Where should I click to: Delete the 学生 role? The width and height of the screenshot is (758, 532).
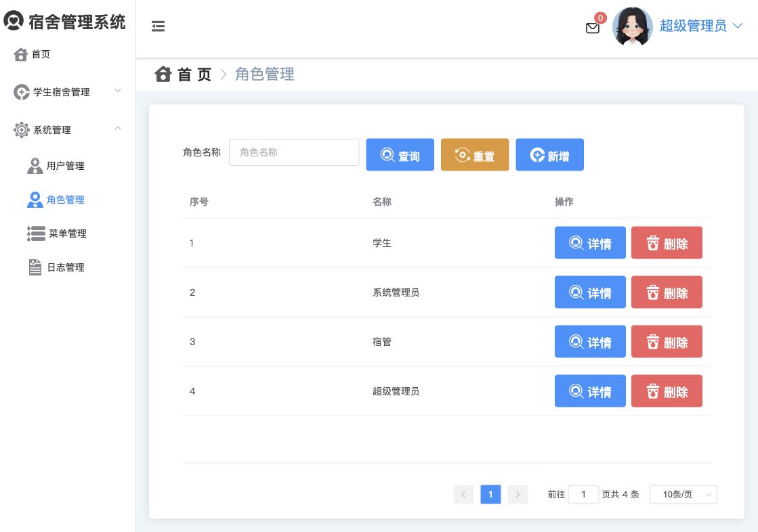(667, 242)
